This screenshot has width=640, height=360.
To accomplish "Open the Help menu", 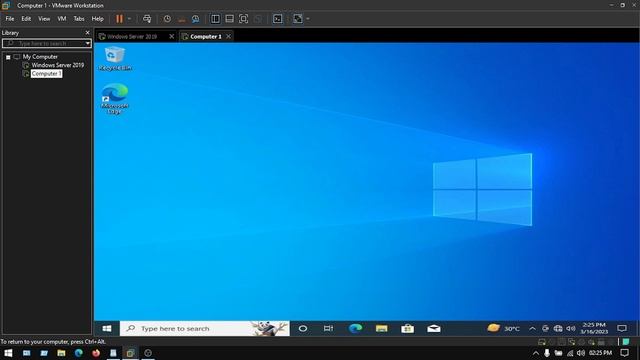I will coord(98,19).
